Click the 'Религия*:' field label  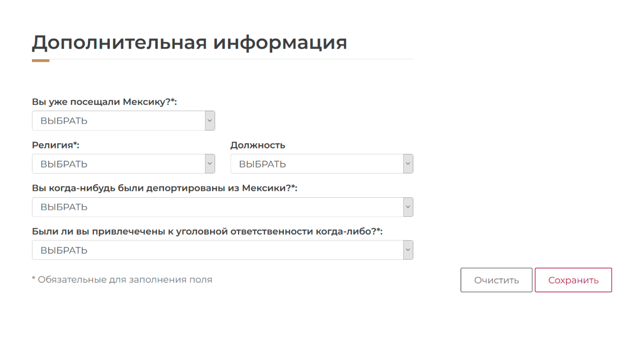[x=55, y=145]
